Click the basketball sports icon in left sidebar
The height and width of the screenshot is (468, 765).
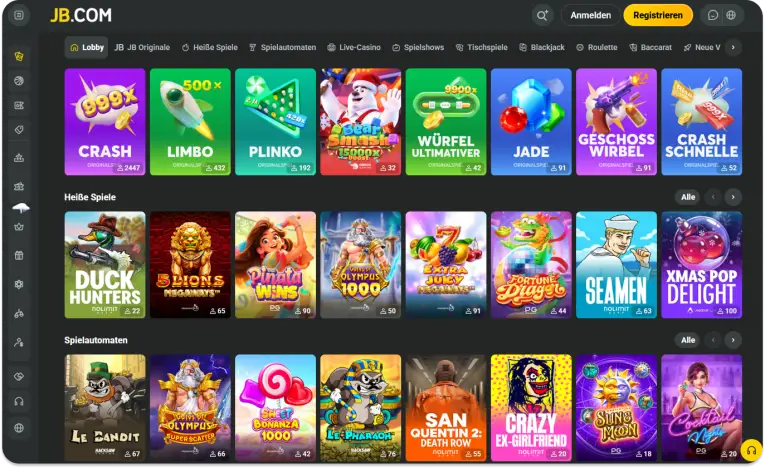click(x=19, y=81)
